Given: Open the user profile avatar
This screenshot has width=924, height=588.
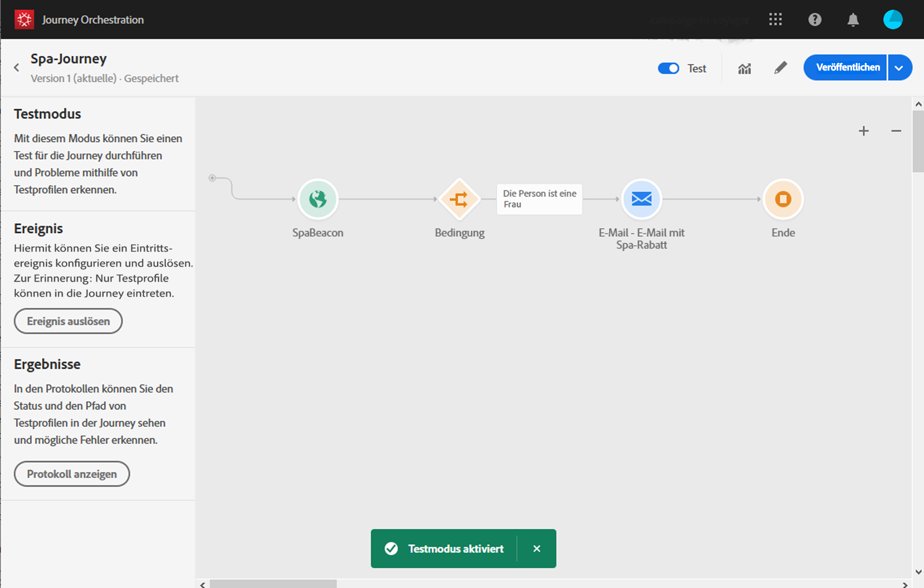Looking at the screenshot, I should point(893,20).
